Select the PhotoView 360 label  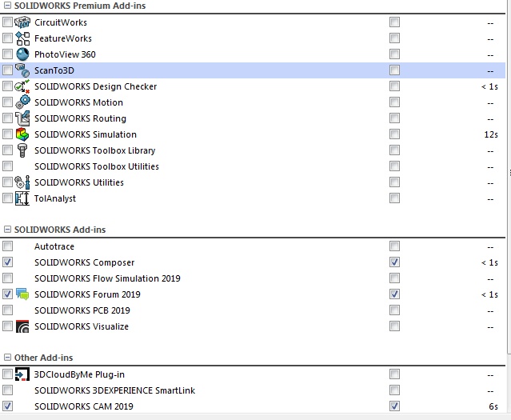tap(65, 54)
